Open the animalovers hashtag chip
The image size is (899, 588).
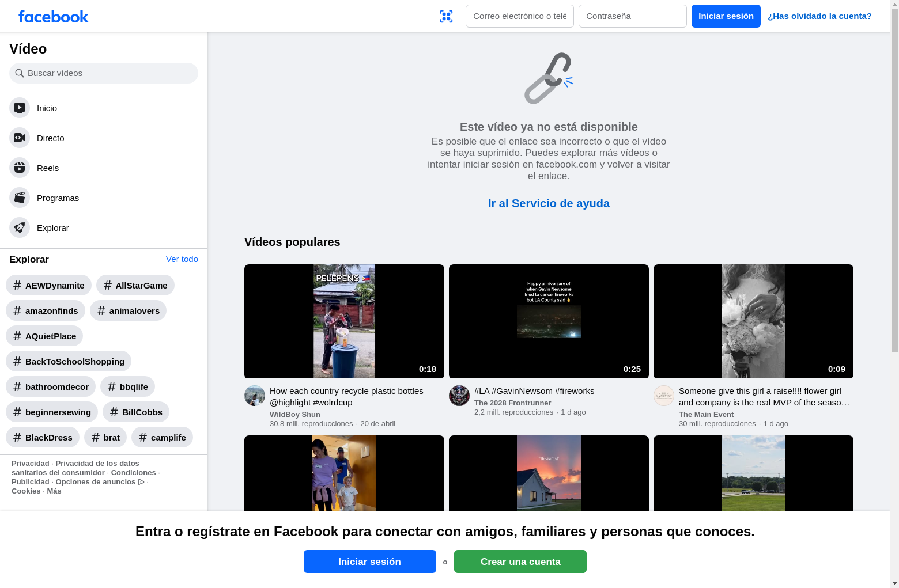pos(128,310)
